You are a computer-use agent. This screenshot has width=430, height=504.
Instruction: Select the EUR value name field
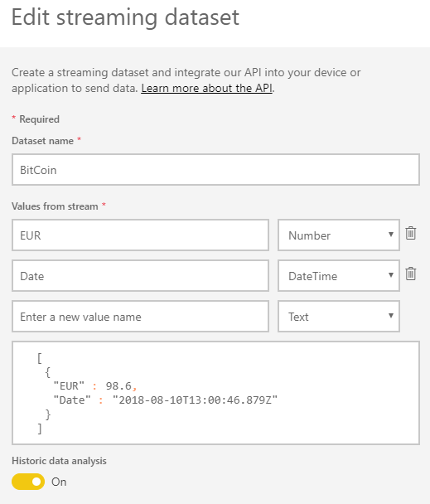141,235
